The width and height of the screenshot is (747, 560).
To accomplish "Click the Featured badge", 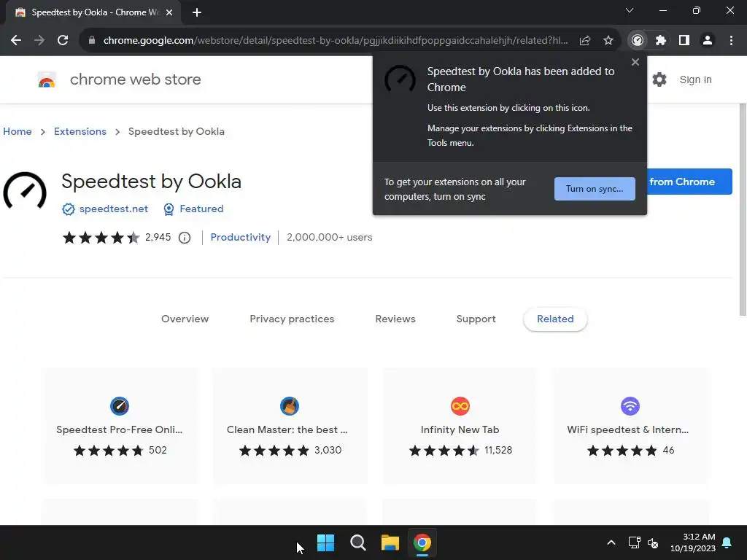I will coord(193,209).
